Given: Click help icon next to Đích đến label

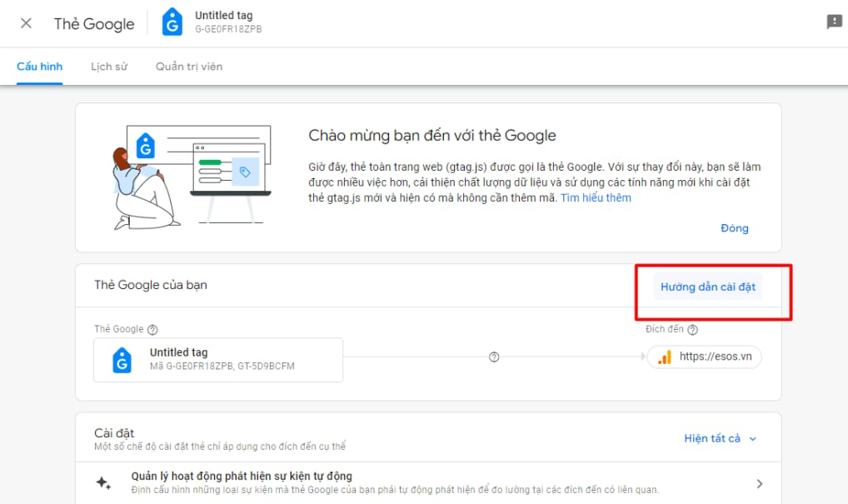Looking at the screenshot, I should pyautogui.click(x=692, y=329).
